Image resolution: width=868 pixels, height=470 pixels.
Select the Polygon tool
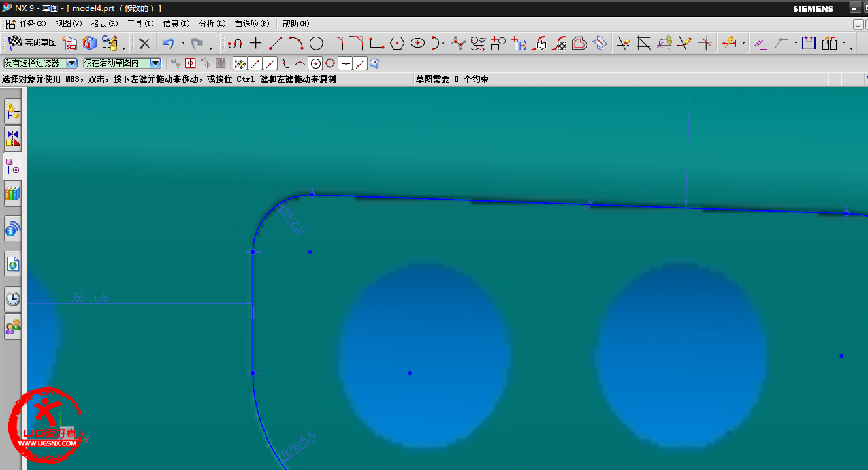397,44
